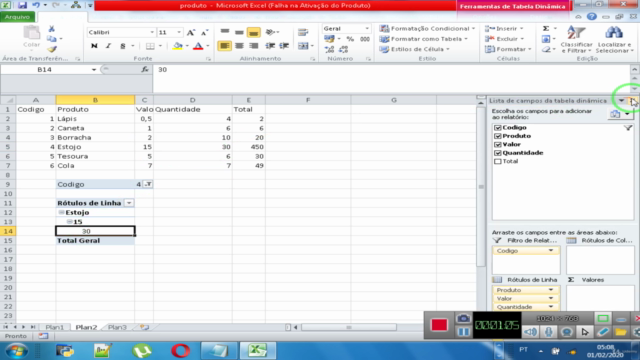Screen dimensions: 640x360
Task: Open Quantidade field dropdown in row labels area
Action: click(x=551, y=307)
